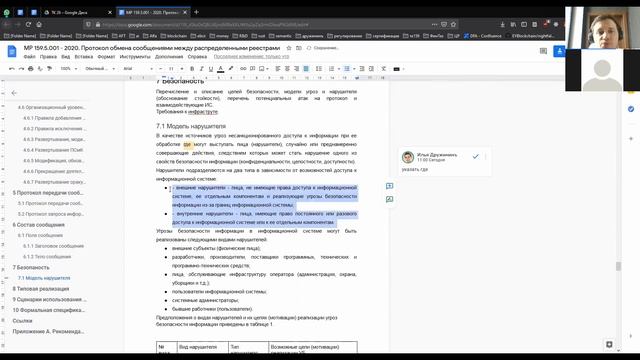Toggle italic formatting
The image size is (640, 360).
(x=202, y=69)
